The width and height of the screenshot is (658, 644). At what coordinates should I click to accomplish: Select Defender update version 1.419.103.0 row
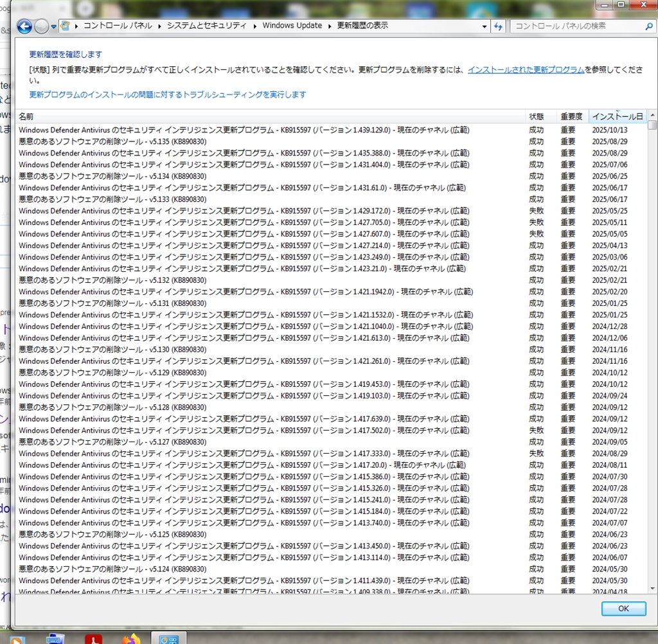332,395
